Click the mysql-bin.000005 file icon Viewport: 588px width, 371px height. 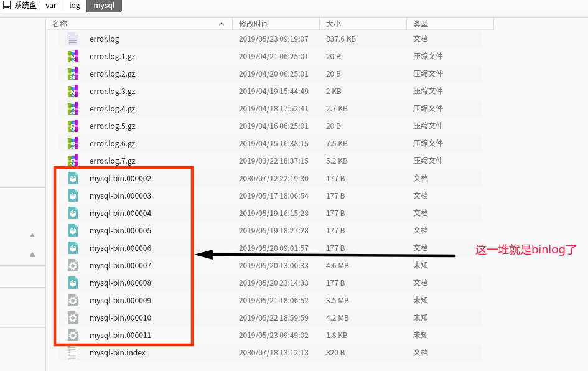click(73, 230)
